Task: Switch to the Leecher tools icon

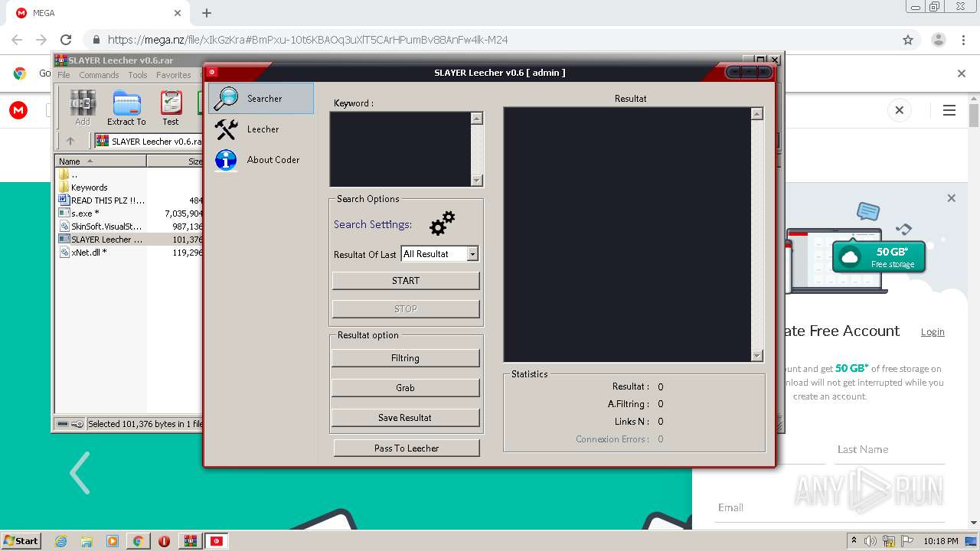Action: point(227,129)
